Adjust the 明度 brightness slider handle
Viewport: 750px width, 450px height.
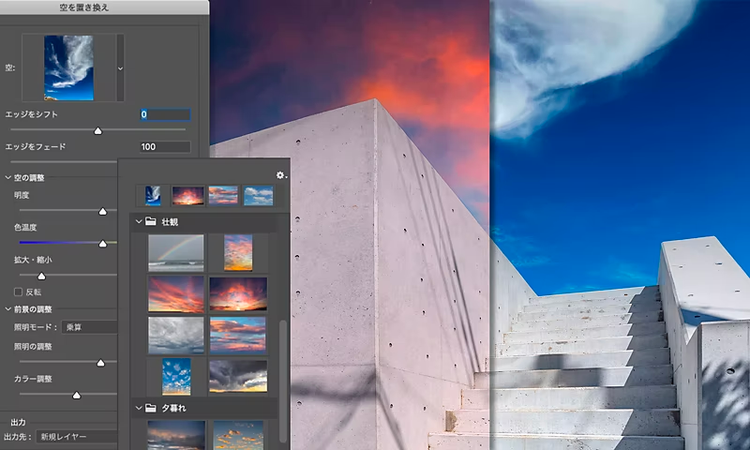102,211
